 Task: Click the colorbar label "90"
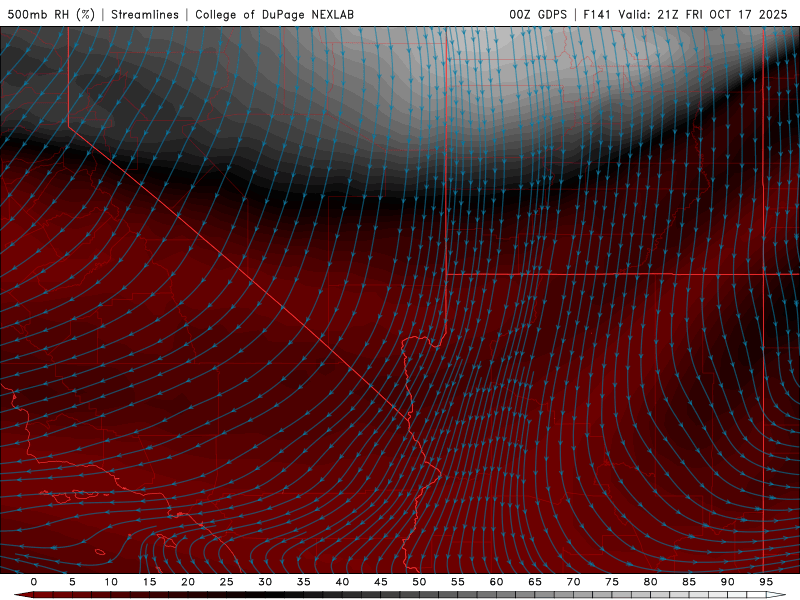(x=728, y=582)
